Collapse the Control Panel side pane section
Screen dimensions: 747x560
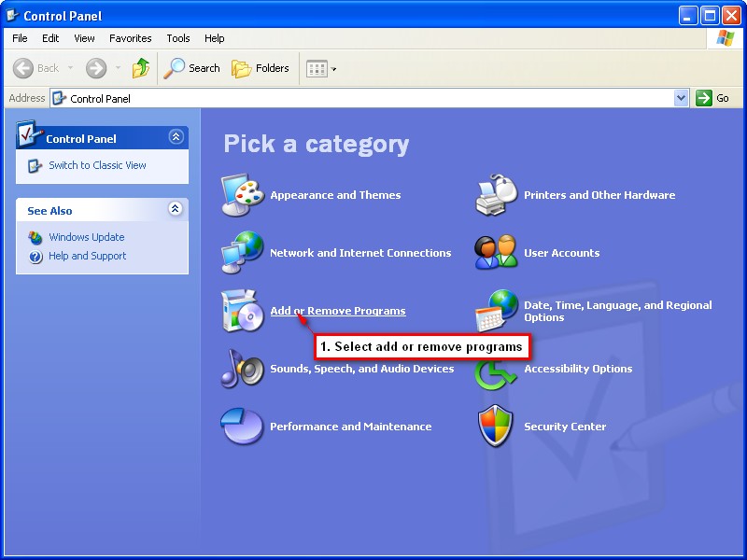coord(176,137)
